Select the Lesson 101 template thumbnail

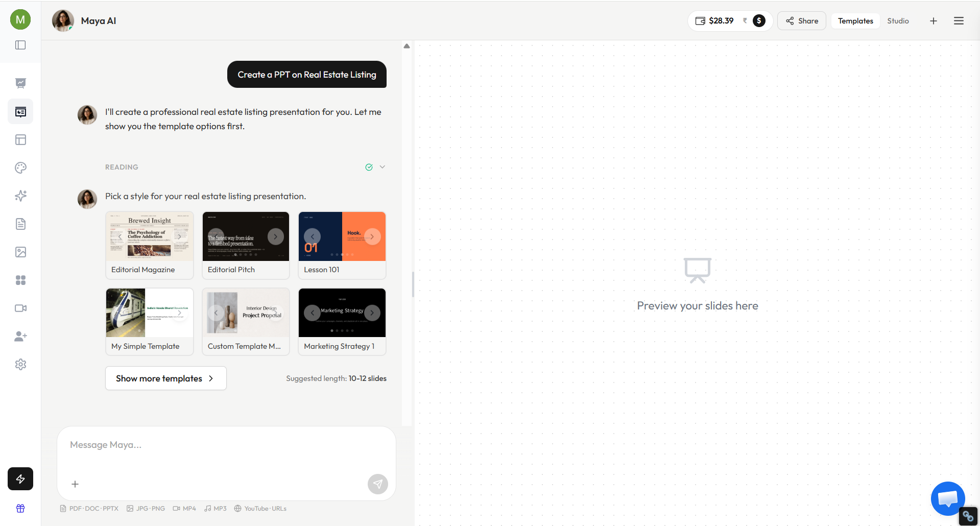point(342,236)
